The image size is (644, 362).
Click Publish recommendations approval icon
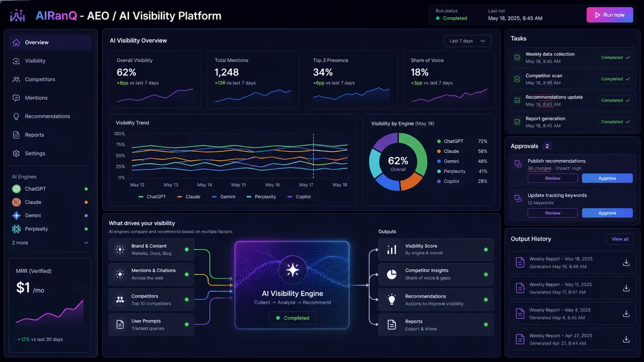click(518, 164)
